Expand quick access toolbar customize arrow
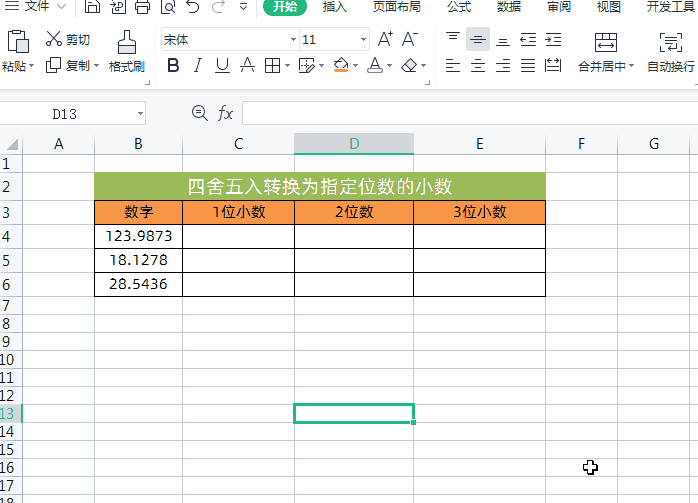This screenshot has height=503, width=698. tap(243, 7)
